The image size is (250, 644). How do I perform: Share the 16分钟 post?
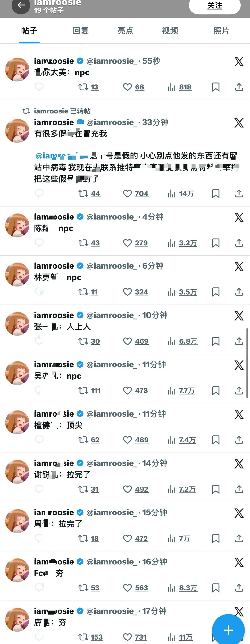click(x=239, y=587)
